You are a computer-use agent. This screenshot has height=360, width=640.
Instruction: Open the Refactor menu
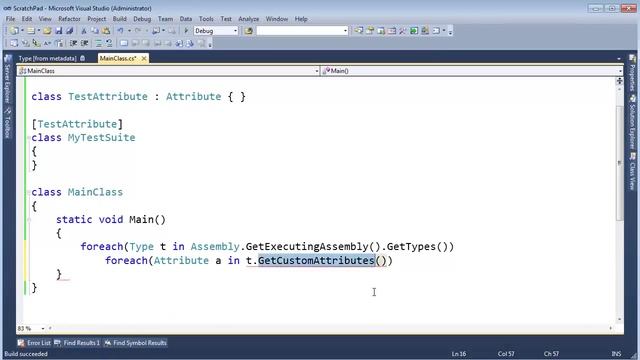click(69, 19)
